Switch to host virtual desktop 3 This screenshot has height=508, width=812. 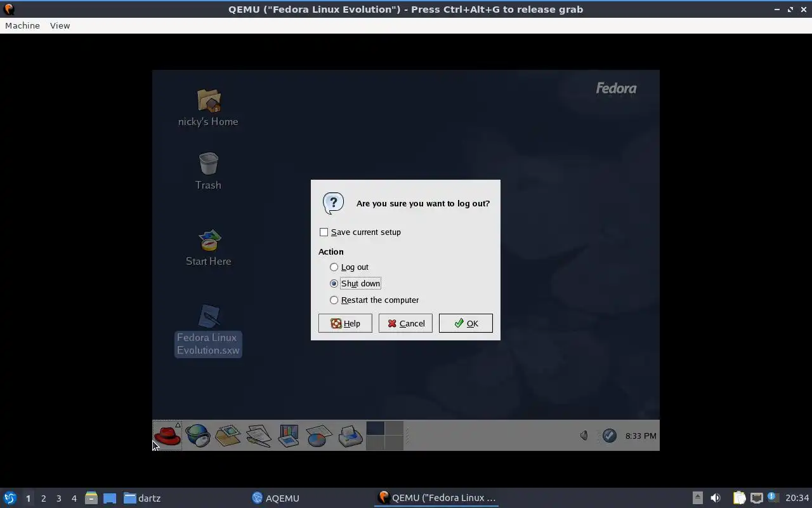(x=58, y=498)
